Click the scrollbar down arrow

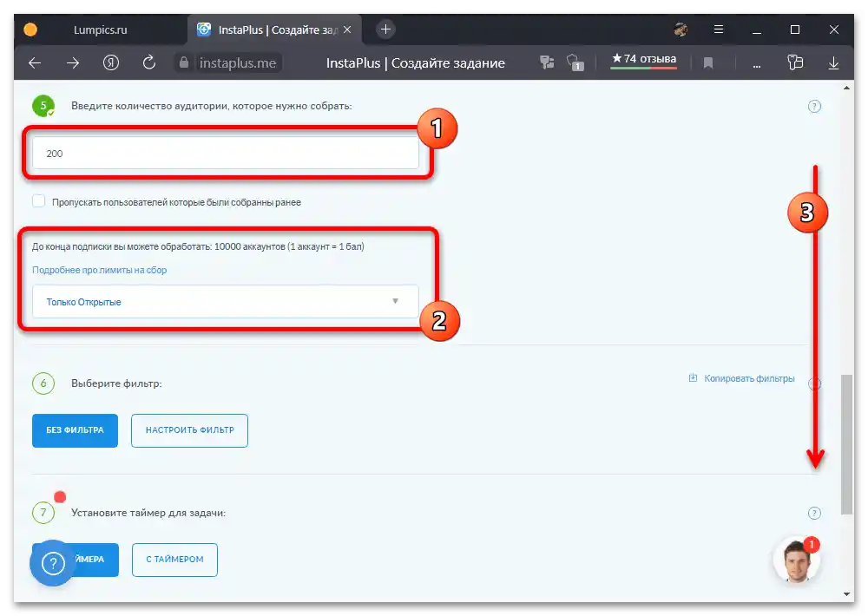[846, 594]
